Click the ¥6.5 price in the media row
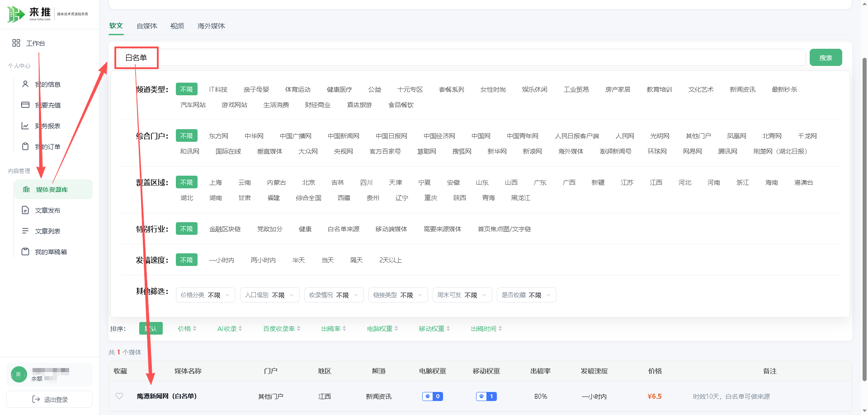The height and width of the screenshot is (415, 868). click(655, 396)
